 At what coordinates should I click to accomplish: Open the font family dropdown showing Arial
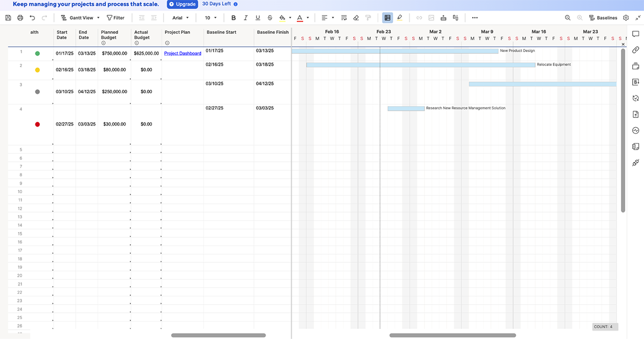coord(180,17)
